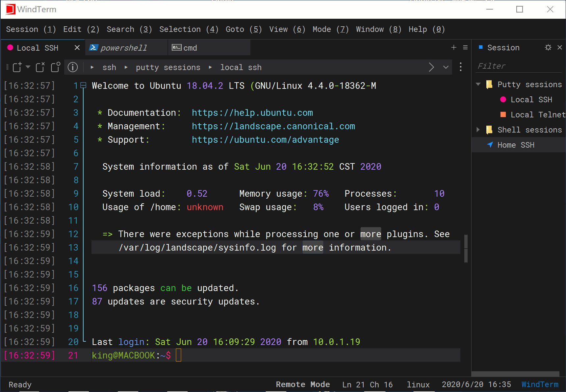The height and width of the screenshot is (392, 566).
Task: Expand the ssh breadcrumb arrow
Action: coord(92,67)
